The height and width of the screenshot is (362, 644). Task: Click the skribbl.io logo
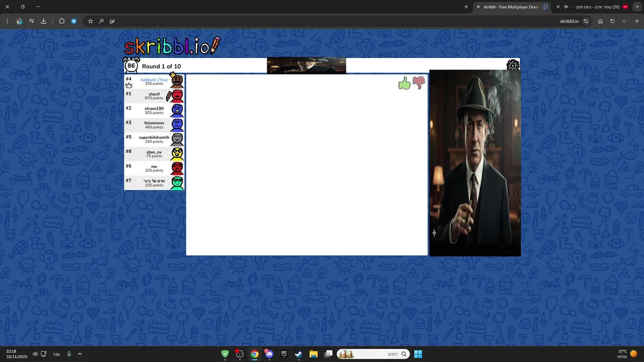tap(172, 46)
